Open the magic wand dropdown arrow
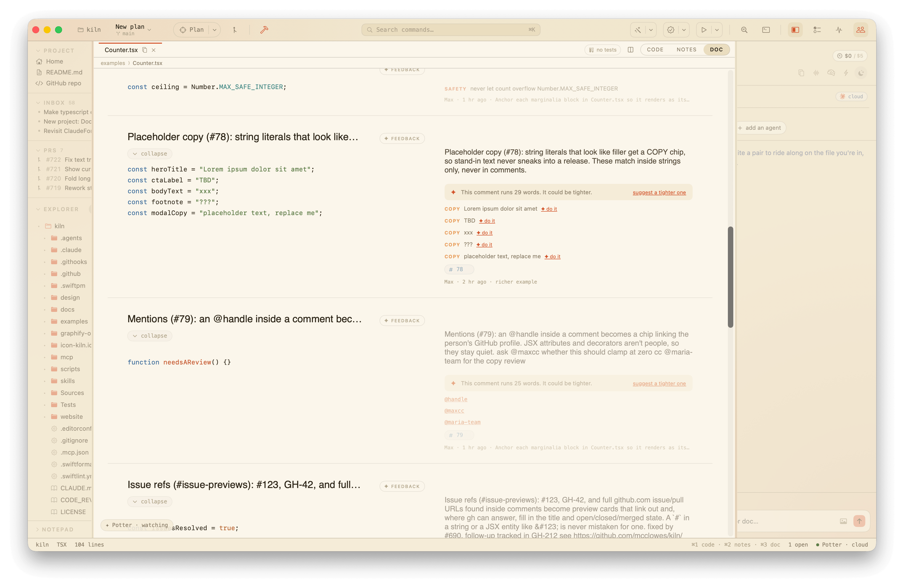The image size is (904, 588). pyautogui.click(x=651, y=30)
